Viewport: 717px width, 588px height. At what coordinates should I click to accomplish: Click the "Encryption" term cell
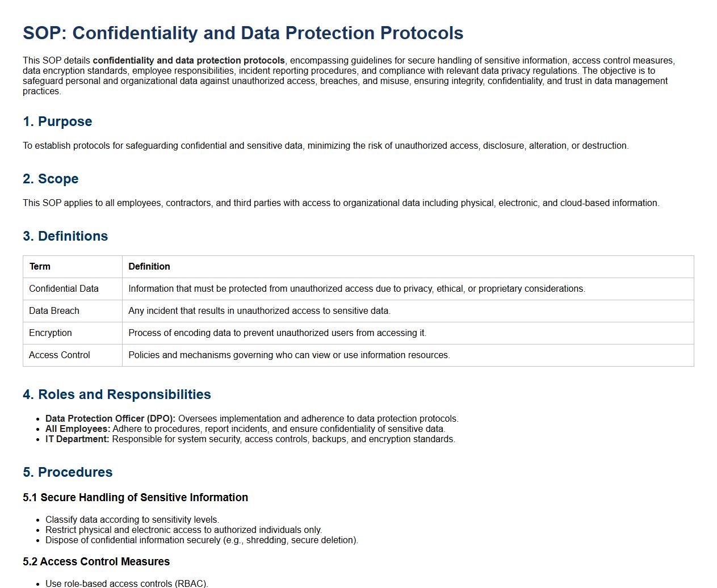(50, 333)
